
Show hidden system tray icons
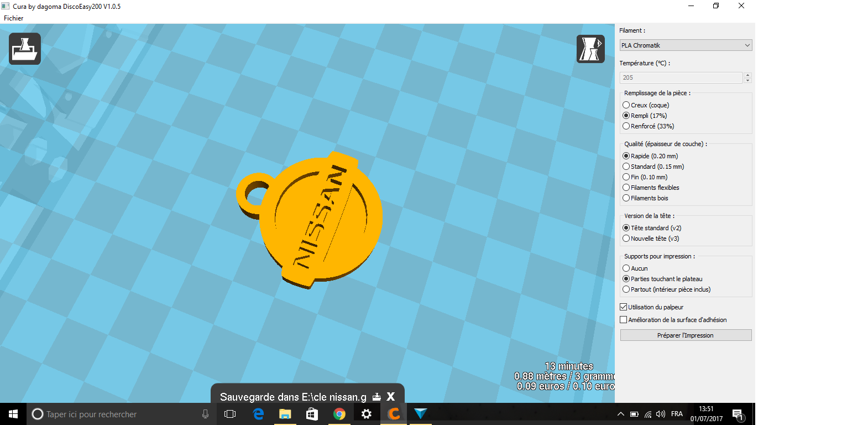621,414
